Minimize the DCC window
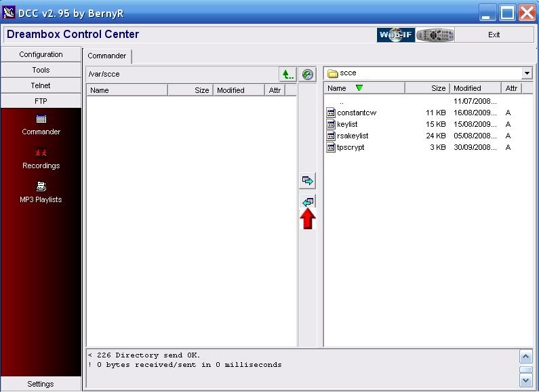This screenshot has height=392, width=539. point(487,13)
